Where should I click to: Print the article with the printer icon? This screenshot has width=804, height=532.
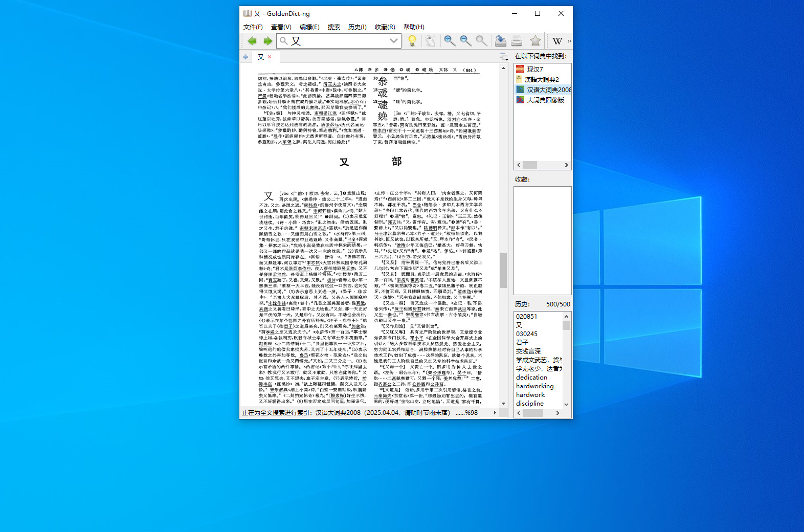click(517, 41)
